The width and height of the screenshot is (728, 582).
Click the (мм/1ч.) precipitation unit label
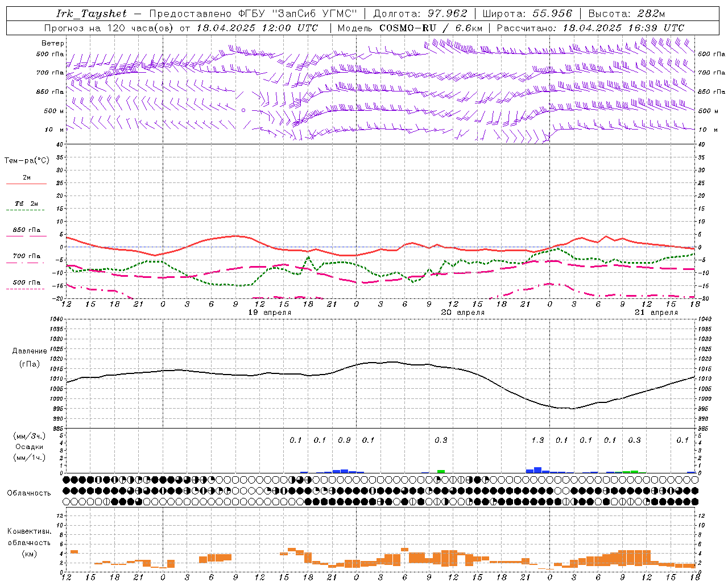coord(29,458)
